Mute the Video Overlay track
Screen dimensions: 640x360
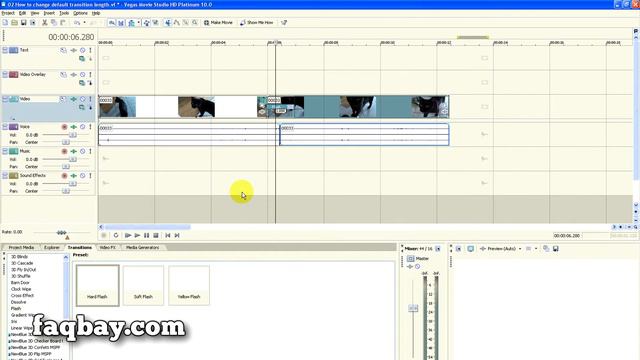tap(82, 75)
